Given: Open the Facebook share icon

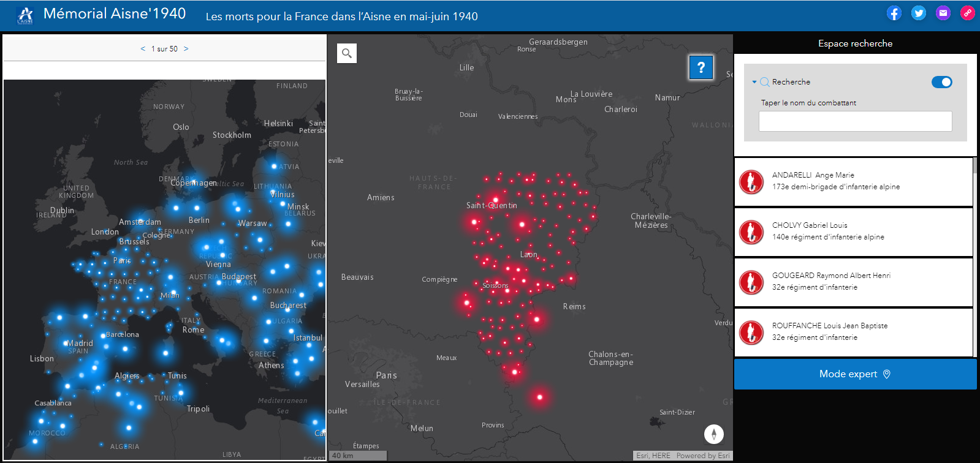Looking at the screenshot, I should pyautogui.click(x=894, y=13).
